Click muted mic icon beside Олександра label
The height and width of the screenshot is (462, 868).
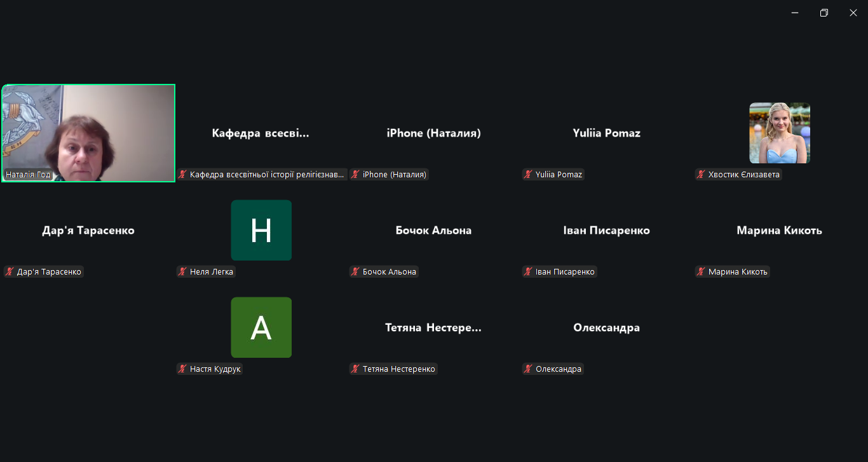[528, 369]
